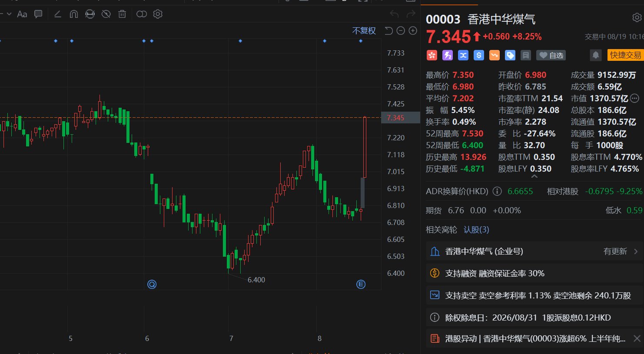Click the 期货 price 6.76
644x354 pixels.
[x=456, y=210]
